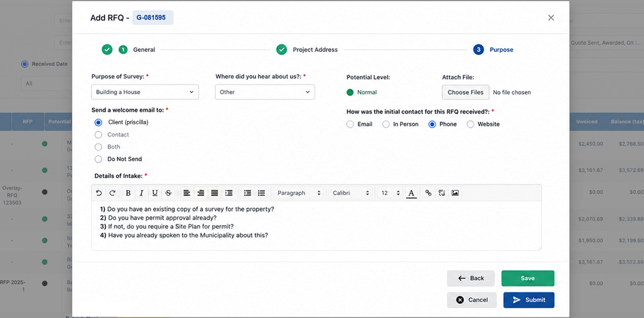The width and height of the screenshot is (644, 318).
Task: Click the green step 1 circle
Action: [x=123, y=49]
